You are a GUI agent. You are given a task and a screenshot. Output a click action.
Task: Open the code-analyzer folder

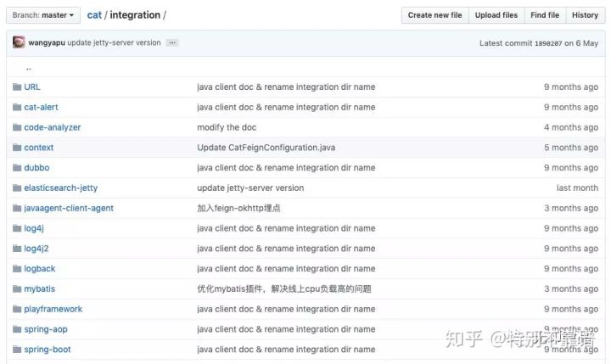tap(53, 127)
